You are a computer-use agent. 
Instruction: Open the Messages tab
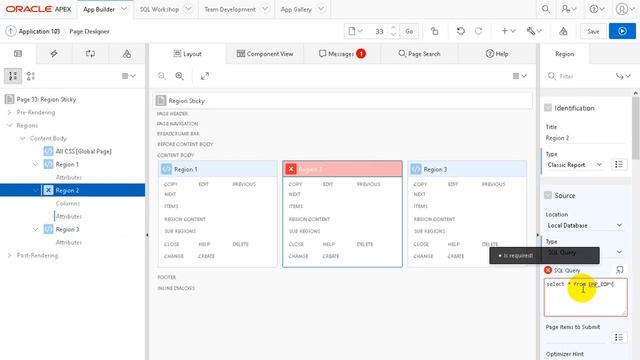click(x=342, y=53)
